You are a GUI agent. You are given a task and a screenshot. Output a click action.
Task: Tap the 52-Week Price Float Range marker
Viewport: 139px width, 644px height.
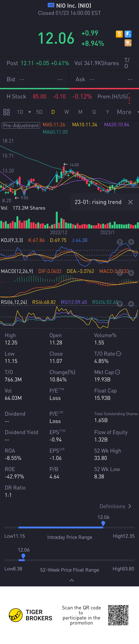click(x=23, y=556)
